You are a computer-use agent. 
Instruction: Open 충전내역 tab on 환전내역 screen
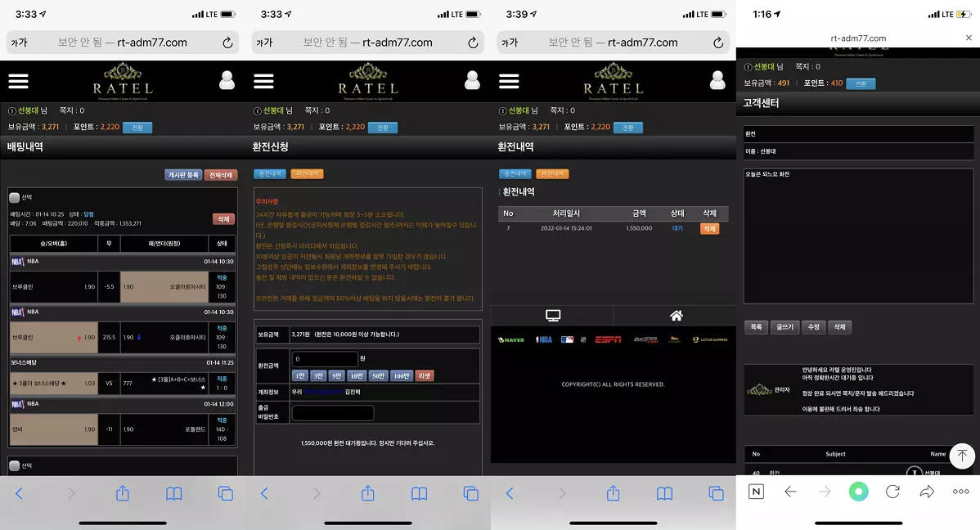515,173
